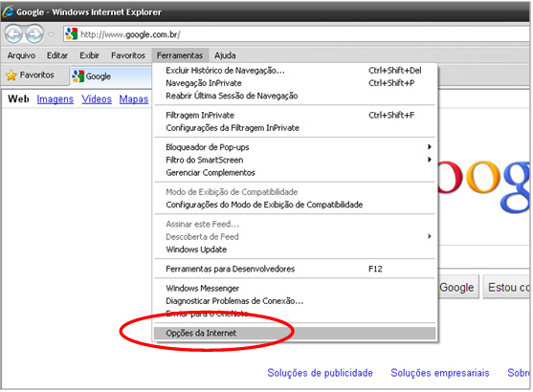Open the Exibir menu
The image size is (533, 392).
pyautogui.click(x=89, y=55)
